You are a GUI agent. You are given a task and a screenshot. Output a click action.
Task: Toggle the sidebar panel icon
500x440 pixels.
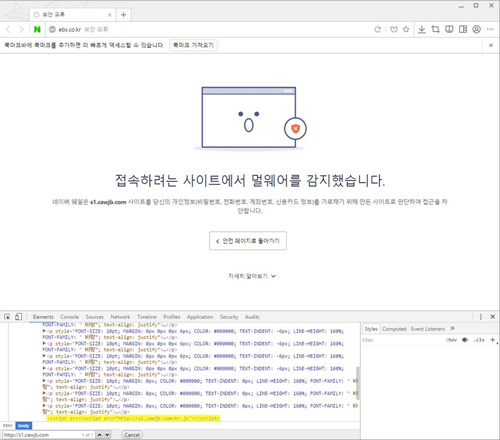[x=463, y=29]
